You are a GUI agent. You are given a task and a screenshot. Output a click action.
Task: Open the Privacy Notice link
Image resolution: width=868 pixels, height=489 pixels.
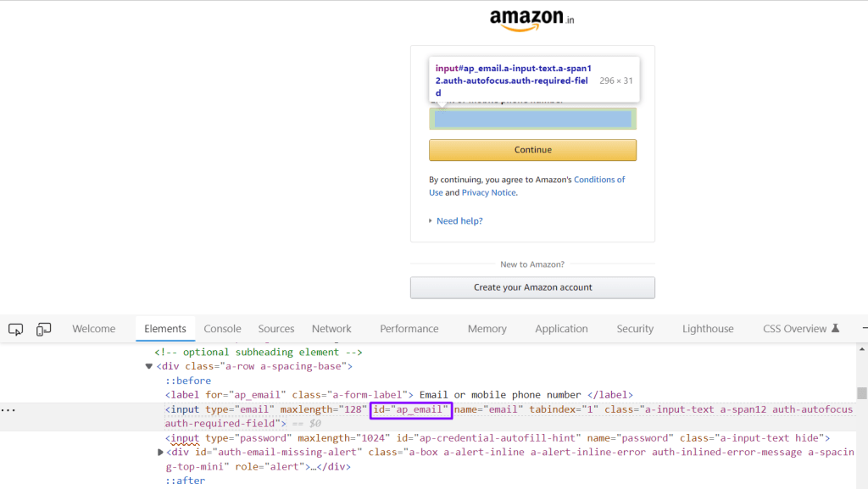click(x=488, y=192)
